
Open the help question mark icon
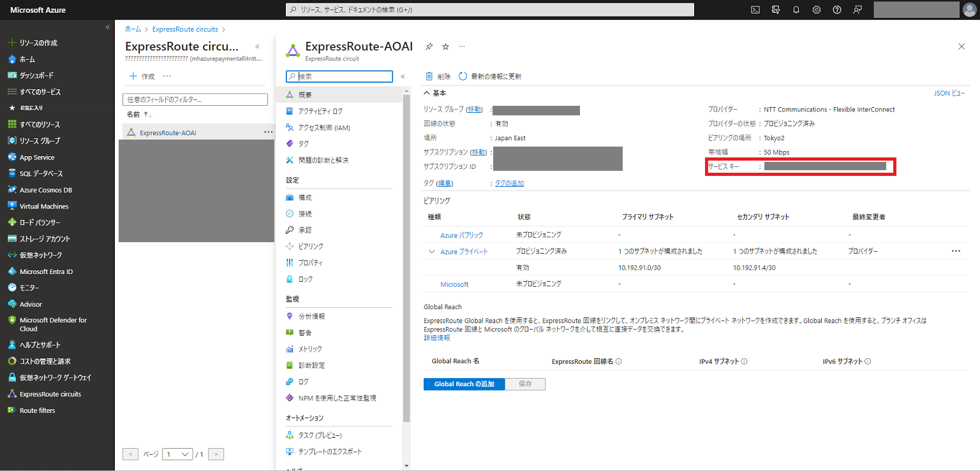[836, 10]
